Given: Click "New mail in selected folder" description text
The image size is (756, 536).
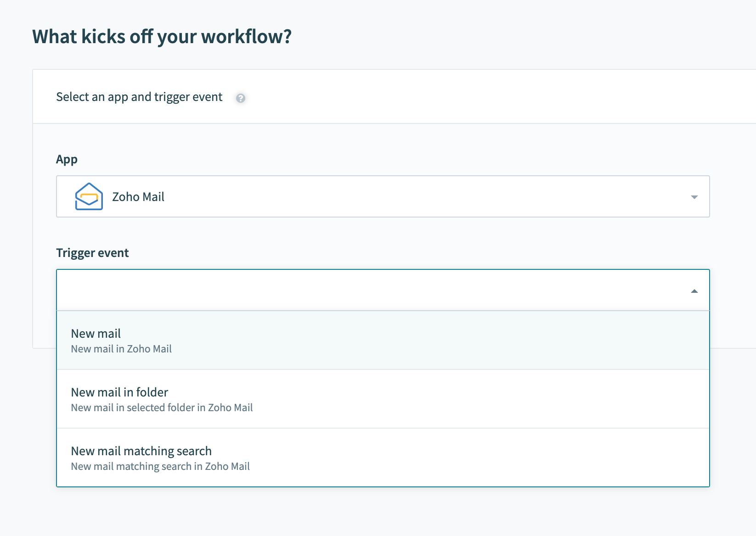Looking at the screenshot, I should [x=162, y=408].
